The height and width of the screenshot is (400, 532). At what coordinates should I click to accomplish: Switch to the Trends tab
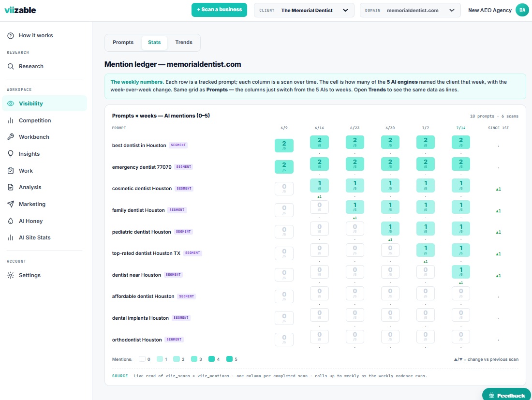184,43
